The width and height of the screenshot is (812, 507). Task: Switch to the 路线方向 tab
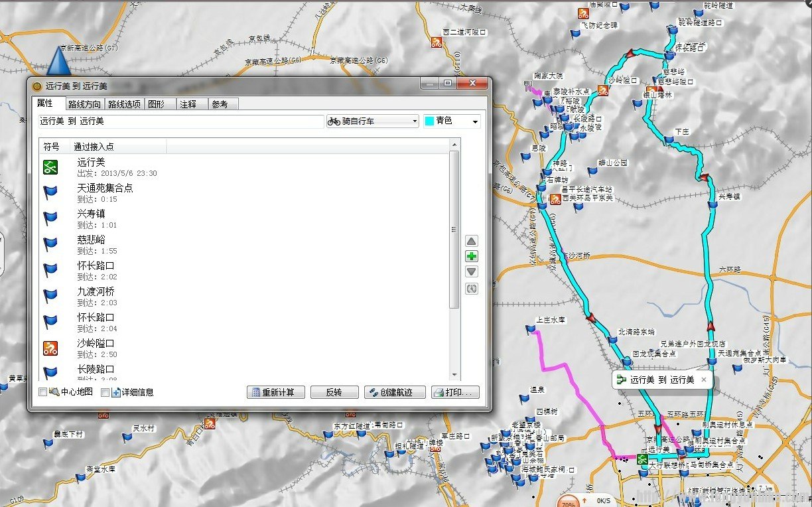pos(85,104)
